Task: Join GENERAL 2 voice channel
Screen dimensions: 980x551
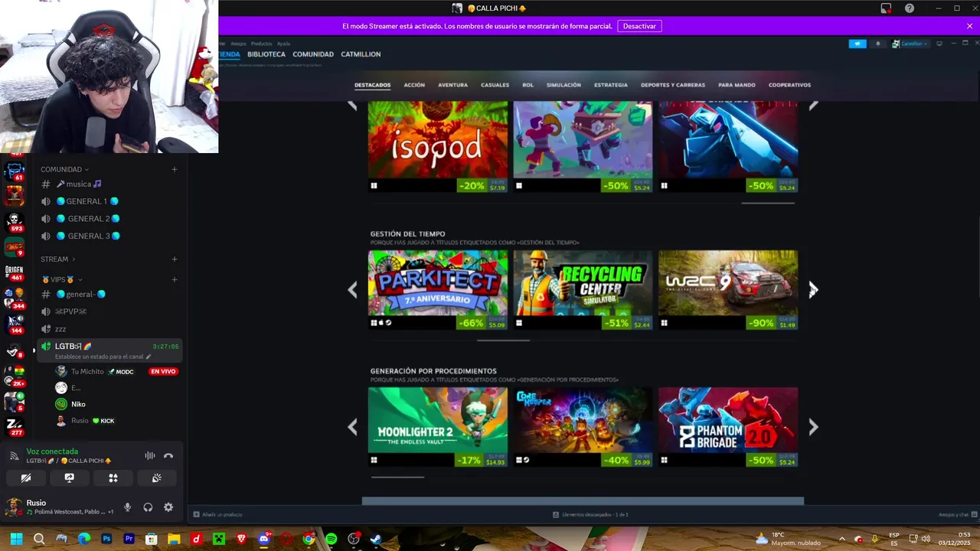Action: (x=109, y=219)
